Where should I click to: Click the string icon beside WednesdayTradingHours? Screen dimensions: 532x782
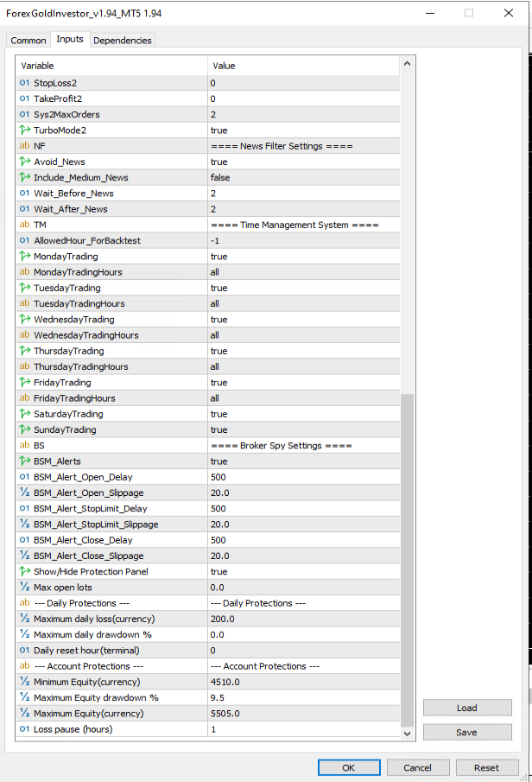24,335
